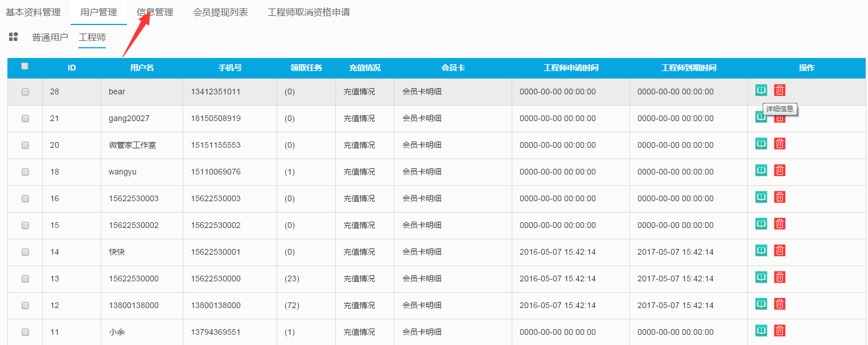This screenshot has height=345, width=868.
Task: Tick the checkbox for ID 13
Action: 25,279
